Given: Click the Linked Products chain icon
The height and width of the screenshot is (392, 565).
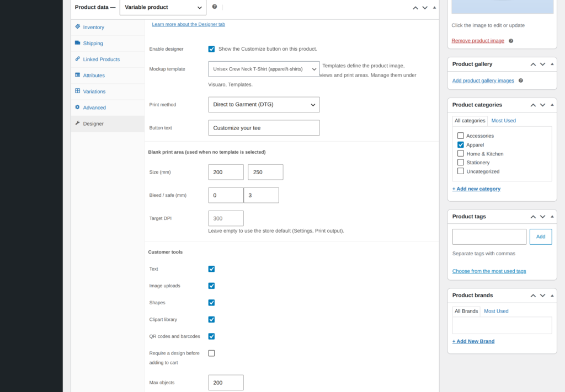Looking at the screenshot, I should point(77,58).
